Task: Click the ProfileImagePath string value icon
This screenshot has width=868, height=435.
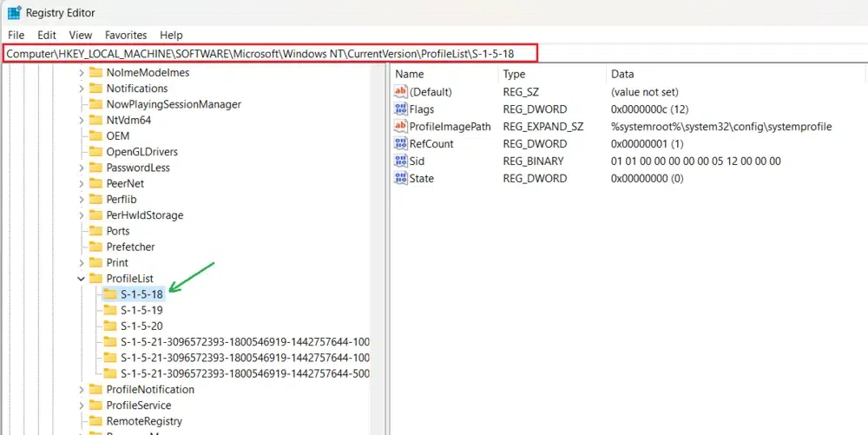Action: pos(400,126)
